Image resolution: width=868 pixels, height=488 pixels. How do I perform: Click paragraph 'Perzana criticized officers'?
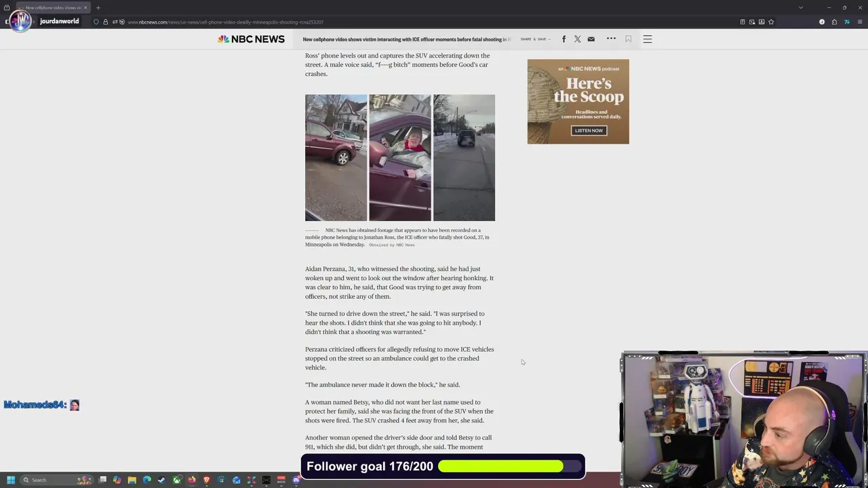point(399,359)
